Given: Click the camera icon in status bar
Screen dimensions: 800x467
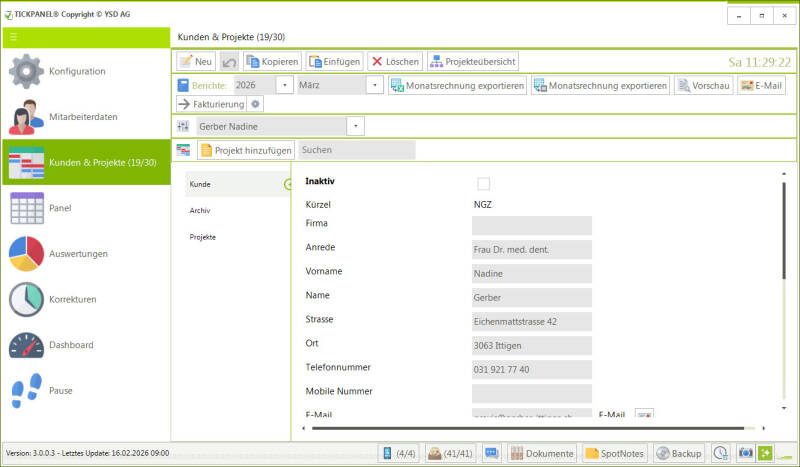Looking at the screenshot, I should (x=745, y=453).
